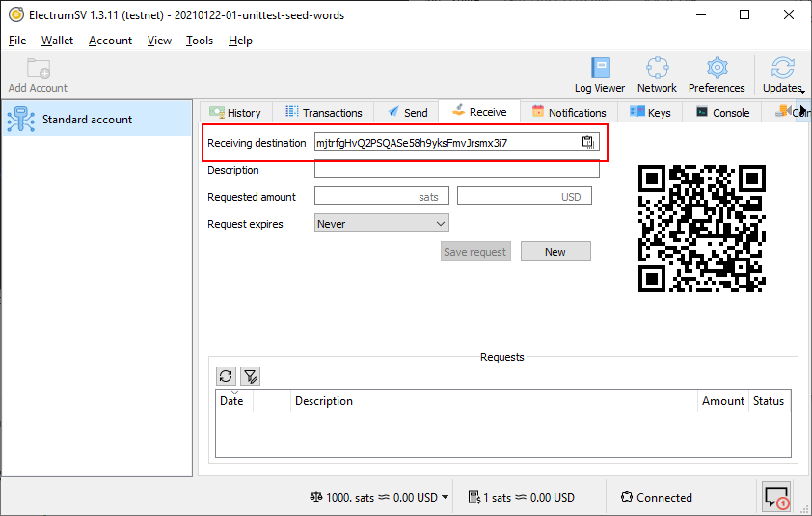
Task: Click the Description input field
Action: pyautogui.click(x=457, y=170)
